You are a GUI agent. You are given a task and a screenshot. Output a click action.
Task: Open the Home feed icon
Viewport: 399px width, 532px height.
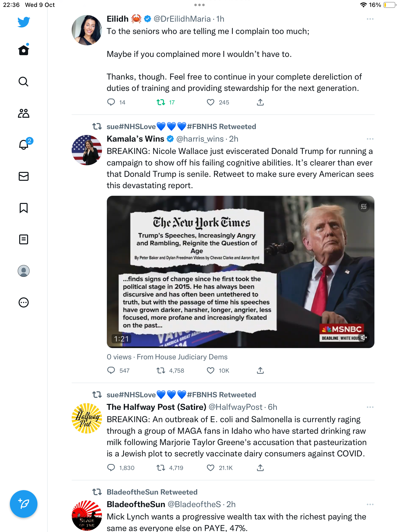pyautogui.click(x=24, y=50)
